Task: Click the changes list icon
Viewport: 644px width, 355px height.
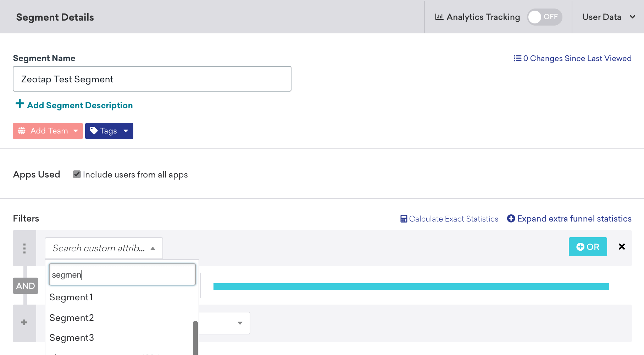Action: [517, 58]
